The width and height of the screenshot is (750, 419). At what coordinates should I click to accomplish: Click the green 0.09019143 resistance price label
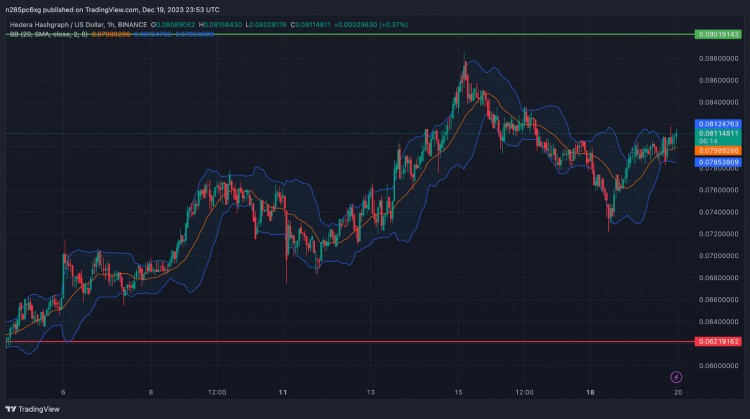[x=717, y=34]
